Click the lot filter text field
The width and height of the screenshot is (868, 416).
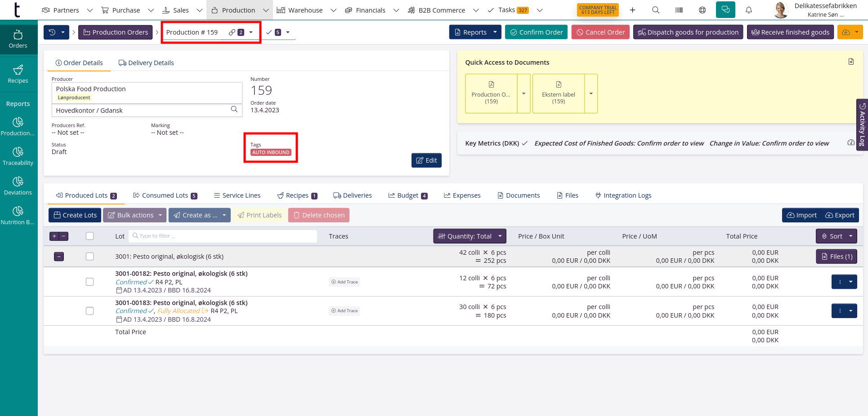[225, 236]
